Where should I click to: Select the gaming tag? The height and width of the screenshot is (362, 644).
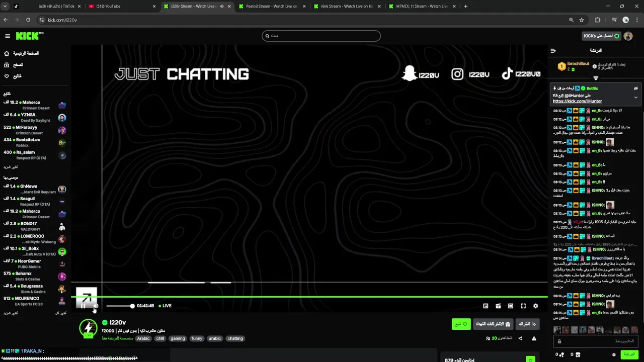(178, 338)
